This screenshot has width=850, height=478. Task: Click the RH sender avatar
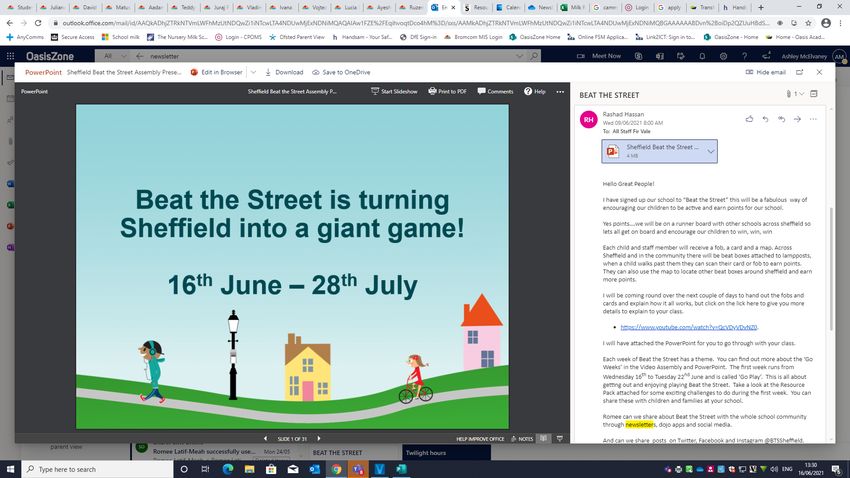point(589,119)
